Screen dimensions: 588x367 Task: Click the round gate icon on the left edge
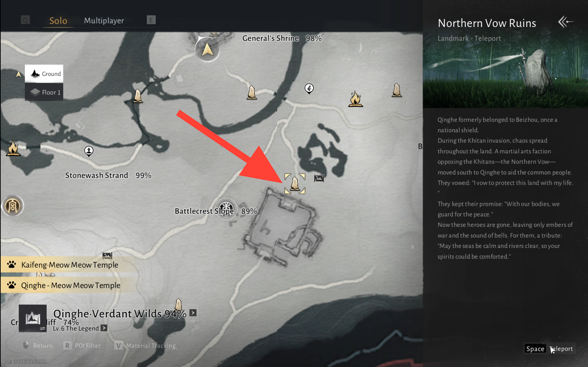13,206
